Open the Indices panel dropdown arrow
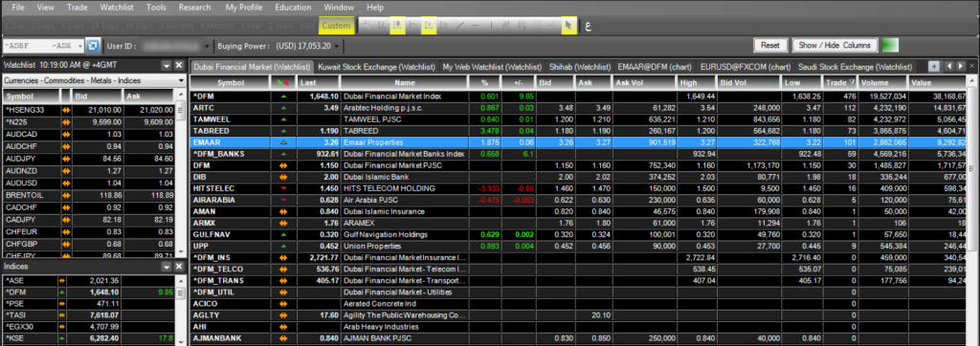 (167, 267)
